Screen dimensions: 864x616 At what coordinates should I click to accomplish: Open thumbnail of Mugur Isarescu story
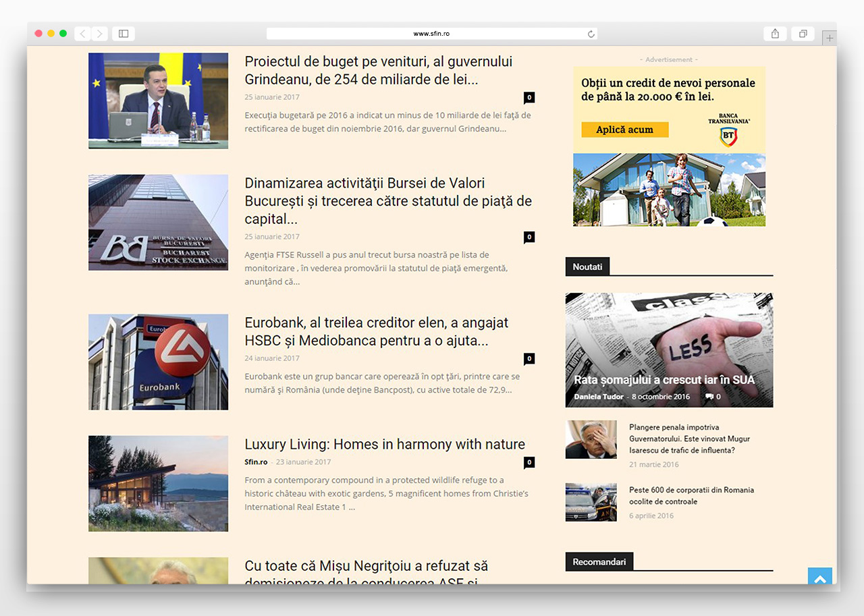click(x=591, y=439)
